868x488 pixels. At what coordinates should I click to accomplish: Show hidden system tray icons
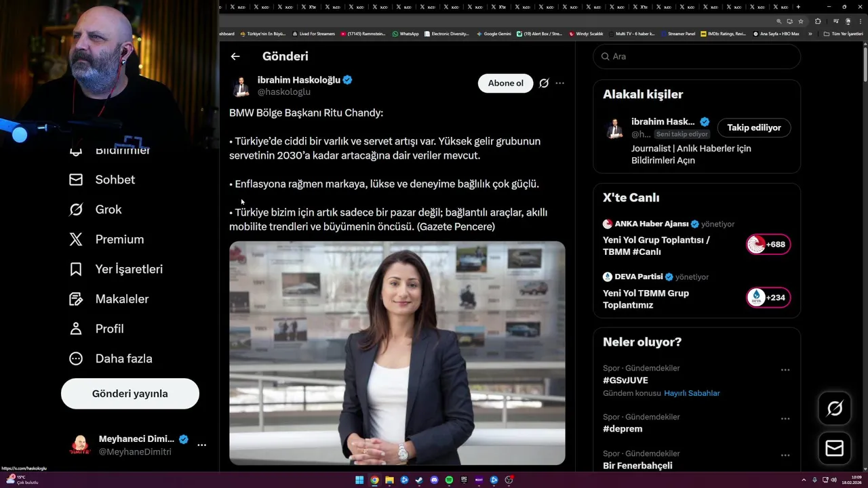tap(804, 480)
